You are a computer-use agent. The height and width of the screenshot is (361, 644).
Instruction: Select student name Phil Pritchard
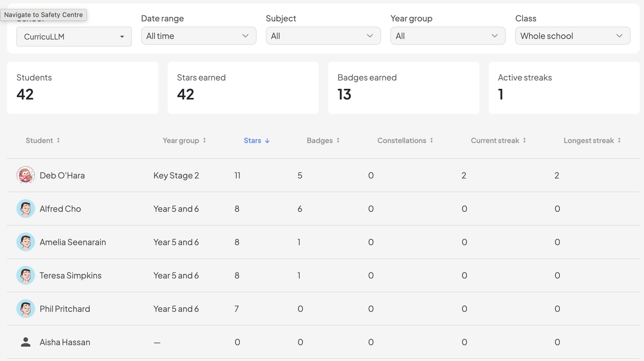tap(65, 309)
